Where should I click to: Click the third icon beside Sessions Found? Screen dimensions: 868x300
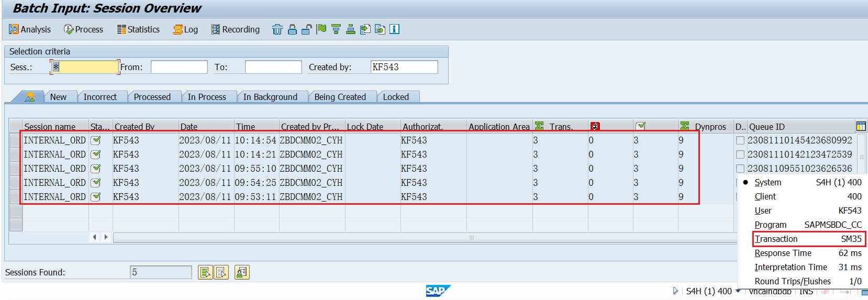242,272
